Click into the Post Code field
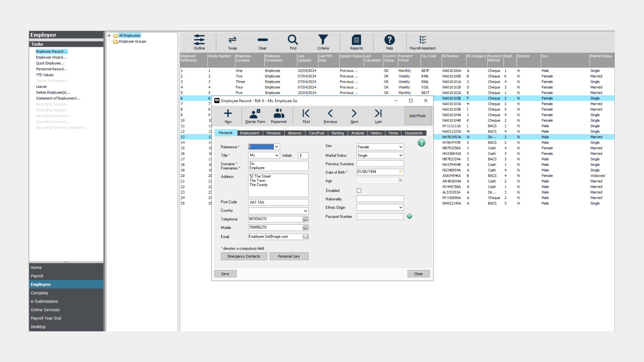The width and height of the screenshot is (644, 362). point(278,202)
